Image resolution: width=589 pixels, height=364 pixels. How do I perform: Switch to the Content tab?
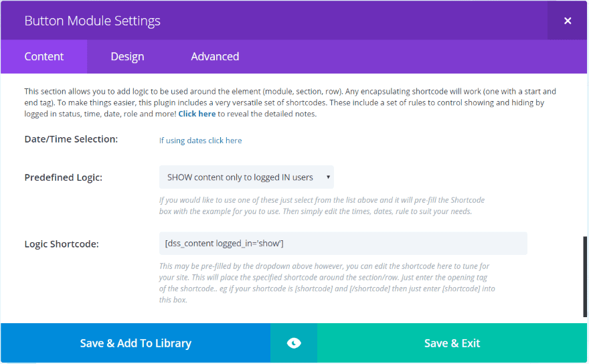click(44, 57)
